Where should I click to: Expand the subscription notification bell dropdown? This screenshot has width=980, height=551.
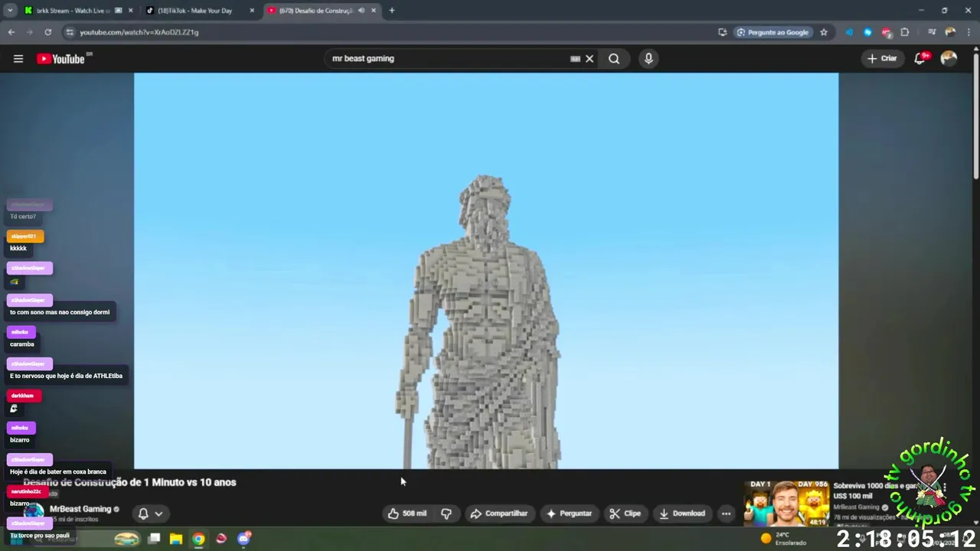(150, 514)
